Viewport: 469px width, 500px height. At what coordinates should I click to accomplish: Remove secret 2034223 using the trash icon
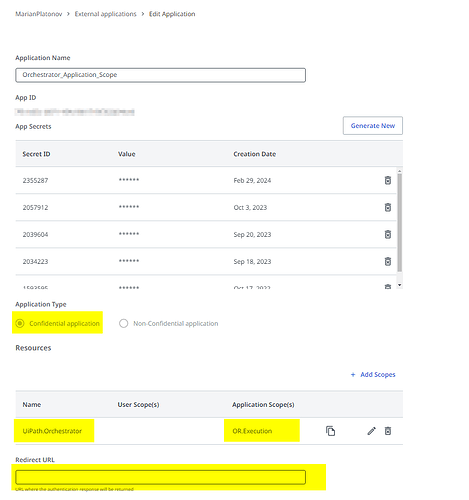(388, 261)
